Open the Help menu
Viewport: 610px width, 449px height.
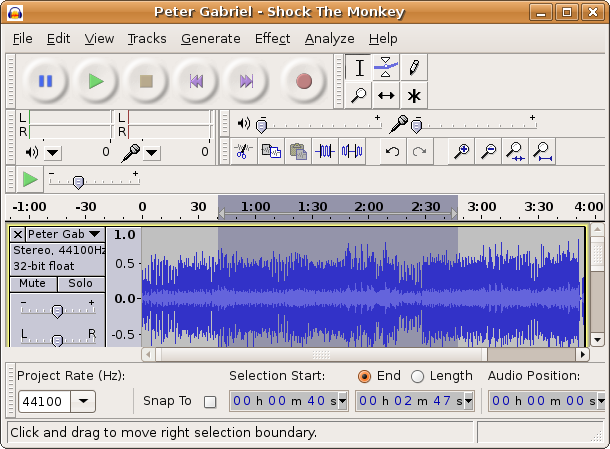pos(383,39)
